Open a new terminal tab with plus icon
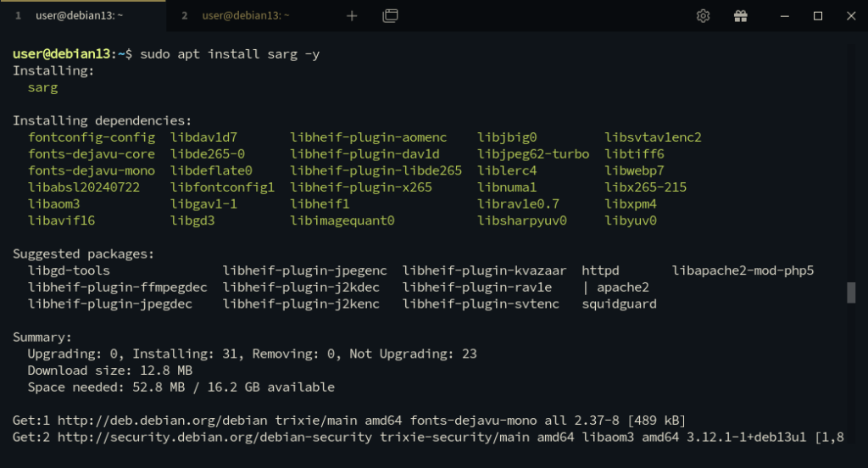The image size is (868, 468). tap(352, 16)
